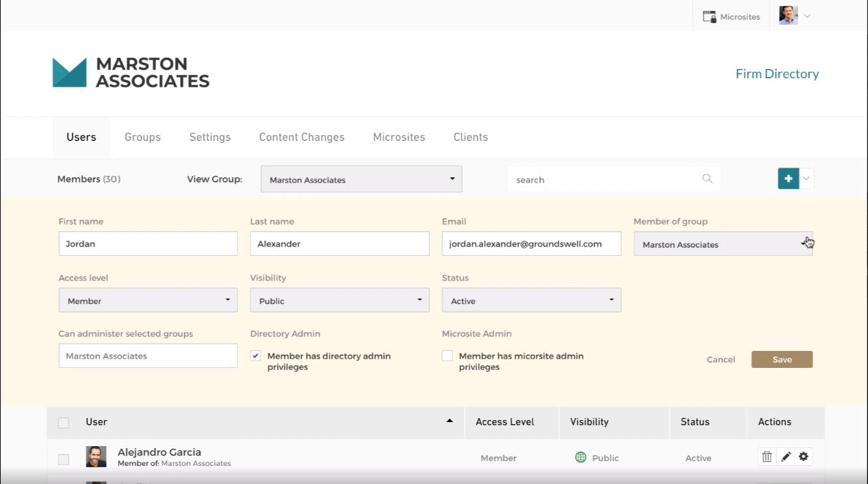The height and width of the screenshot is (484, 868).
Task: Click the globe icon beside Public visibility
Action: 580,457
